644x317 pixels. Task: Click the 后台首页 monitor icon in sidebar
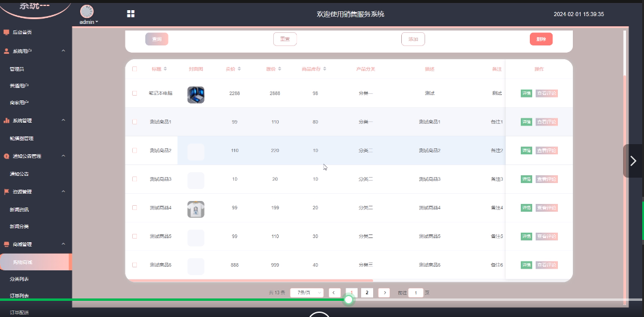6,32
